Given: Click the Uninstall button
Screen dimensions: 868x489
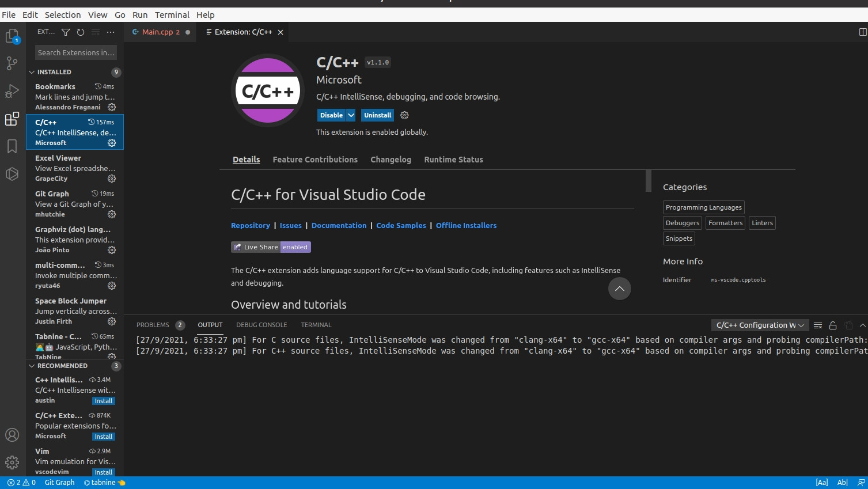Looking at the screenshot, I should (377, 115).
